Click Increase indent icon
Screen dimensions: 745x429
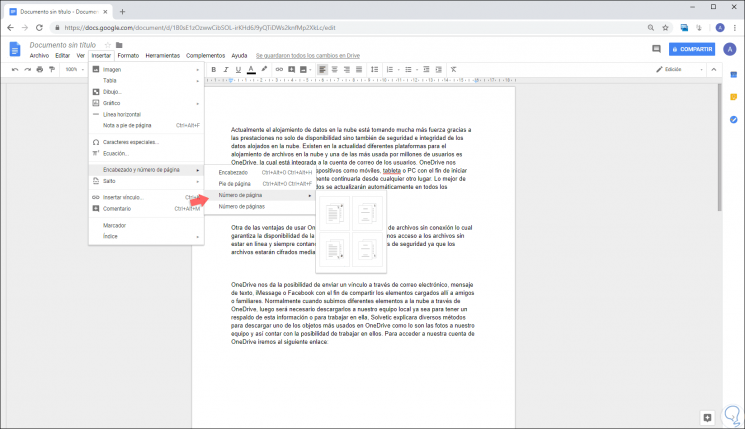[x=439, y=69]
